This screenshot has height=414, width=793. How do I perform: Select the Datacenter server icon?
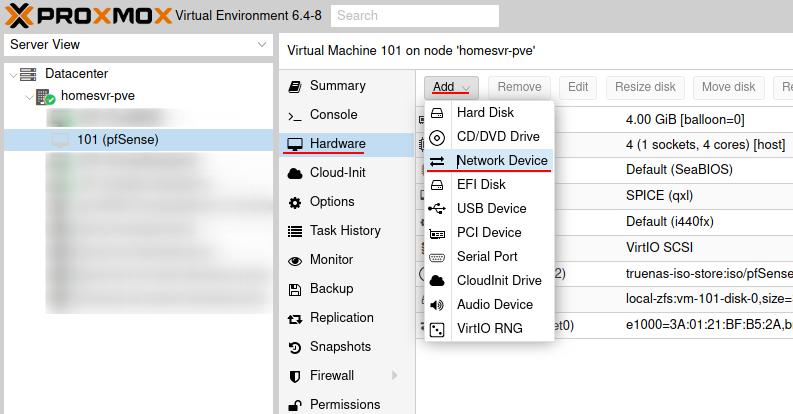coord(28,74)
